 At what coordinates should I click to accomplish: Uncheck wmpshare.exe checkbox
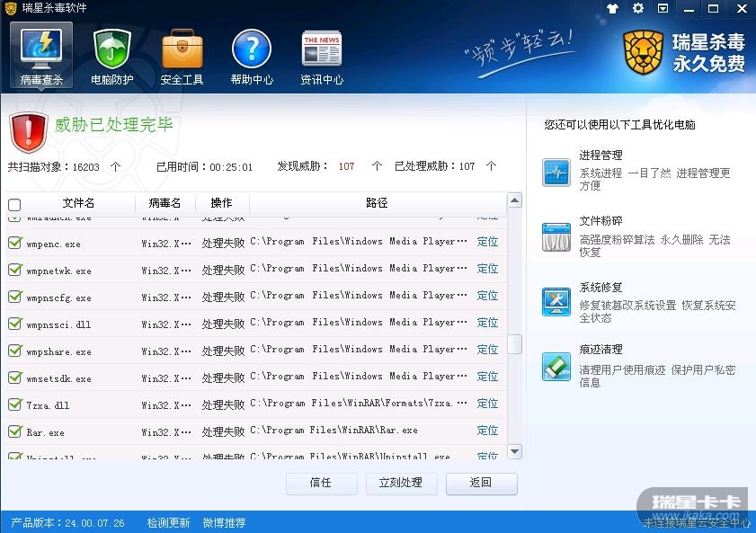(15, 351)
